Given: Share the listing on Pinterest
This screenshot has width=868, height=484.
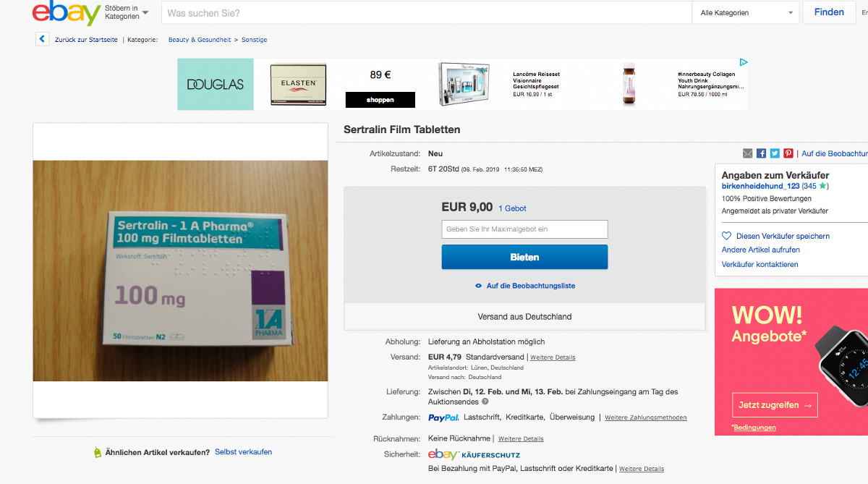Looking at the screenshot, I should pos(788,153).
